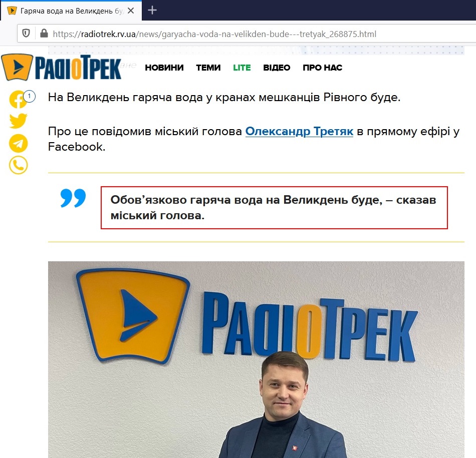
Task: Go to РадіоТрек logo homepage
Action: click(x=61, y=68)
